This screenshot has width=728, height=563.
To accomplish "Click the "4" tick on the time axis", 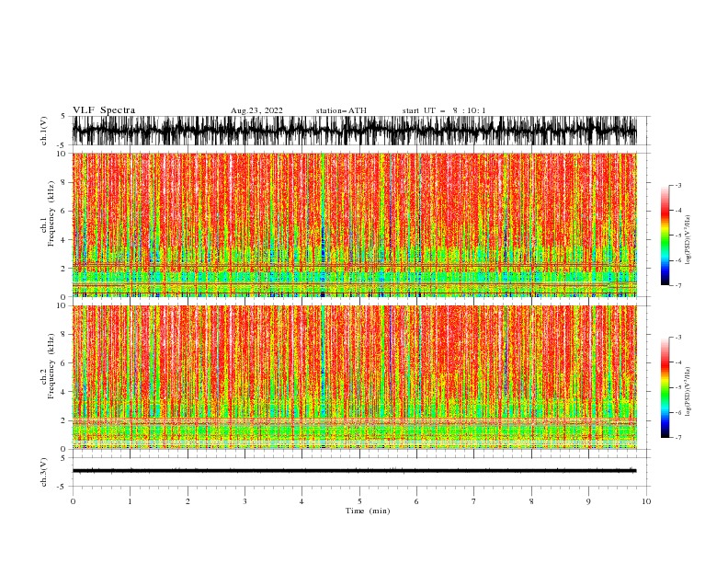I will point(301,501).
